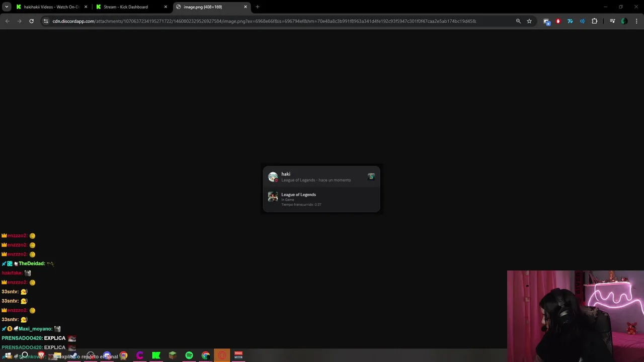644x362 pixels.
Task: Open the picture-in-picture extension icon
Action: (546, 21)
